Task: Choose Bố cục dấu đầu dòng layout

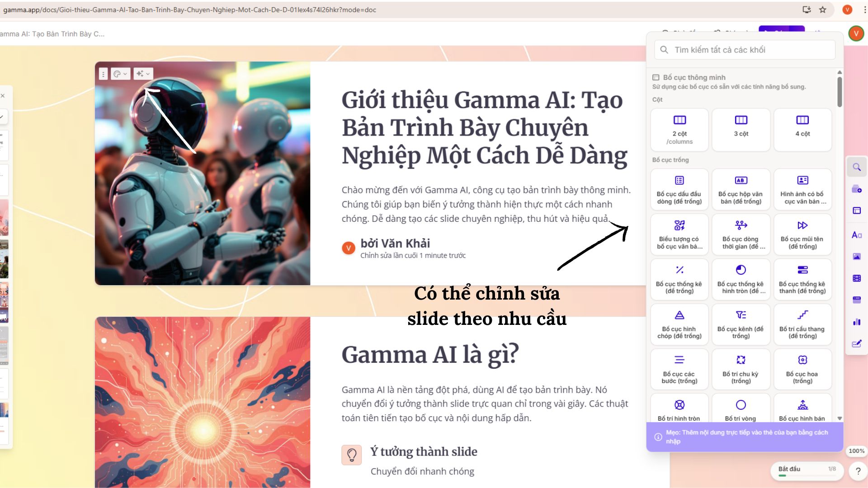Action: pos(679,189)
